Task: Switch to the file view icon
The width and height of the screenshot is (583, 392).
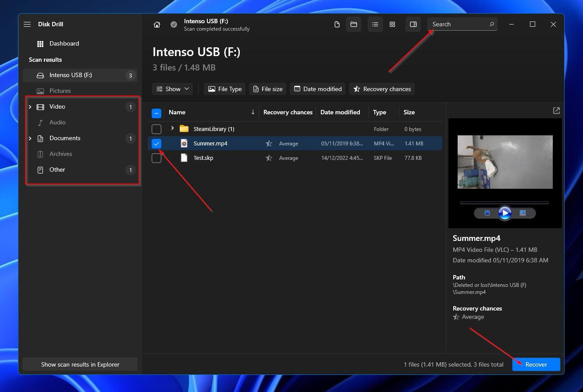Action: (x=337, y=25)
